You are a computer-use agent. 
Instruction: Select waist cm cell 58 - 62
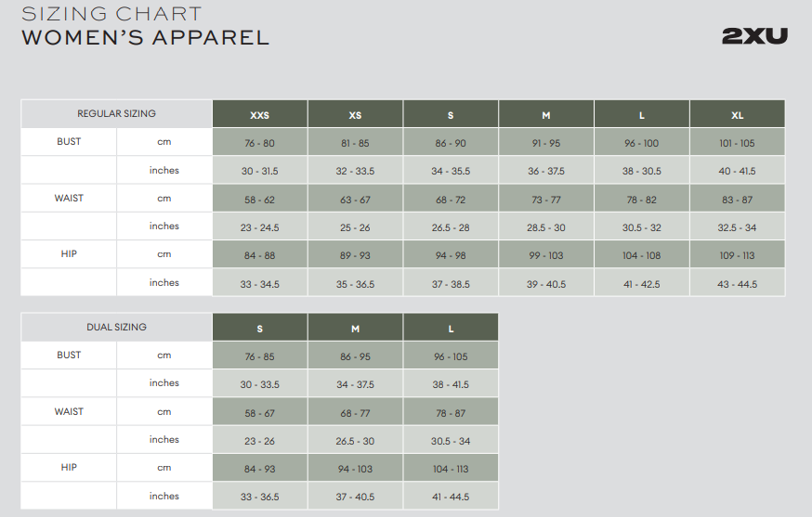coord(259,199)
